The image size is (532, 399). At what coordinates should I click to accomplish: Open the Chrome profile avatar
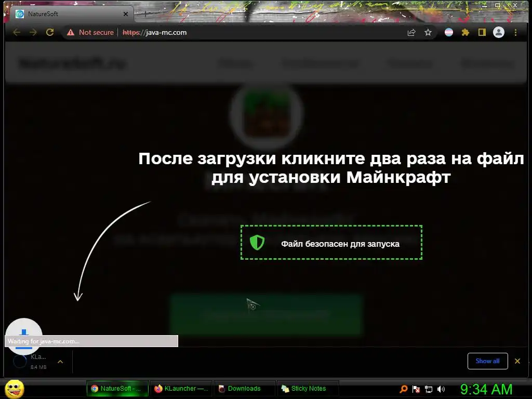[498, 33]
